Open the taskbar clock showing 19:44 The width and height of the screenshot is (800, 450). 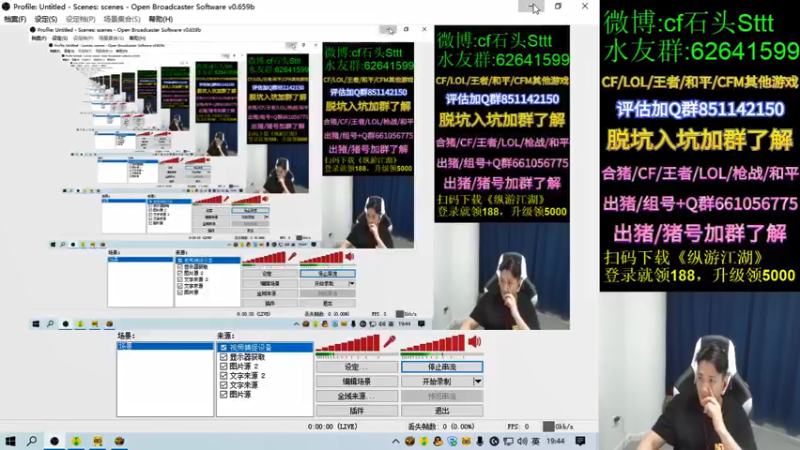[x=556, y=441]
